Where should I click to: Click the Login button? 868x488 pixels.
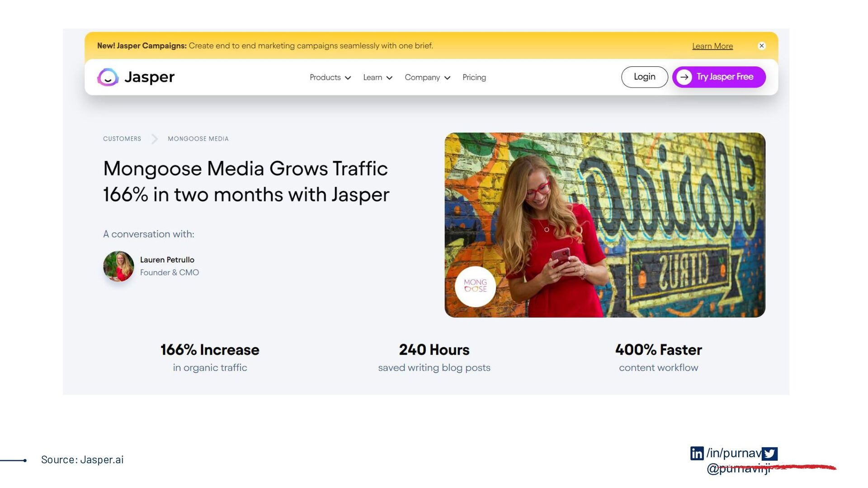644,77
